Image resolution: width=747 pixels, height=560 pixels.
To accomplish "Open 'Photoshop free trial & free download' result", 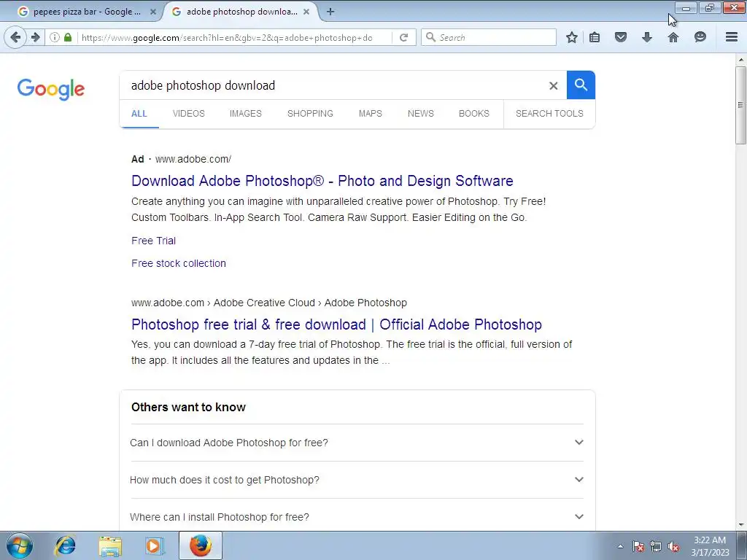I will pos(336,324).
